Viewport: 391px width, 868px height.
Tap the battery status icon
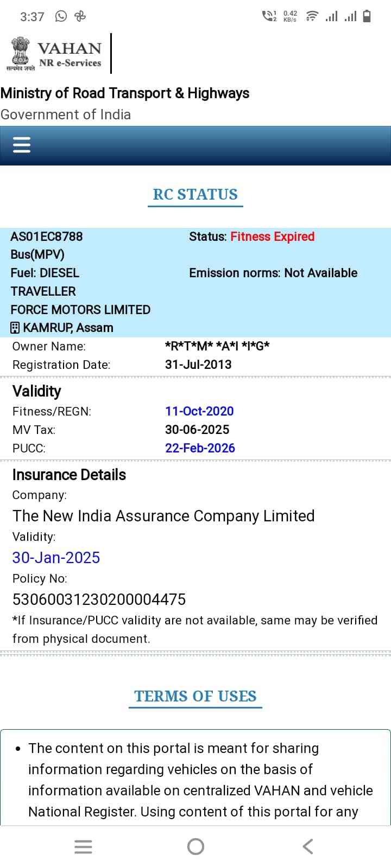click(367, 16)
